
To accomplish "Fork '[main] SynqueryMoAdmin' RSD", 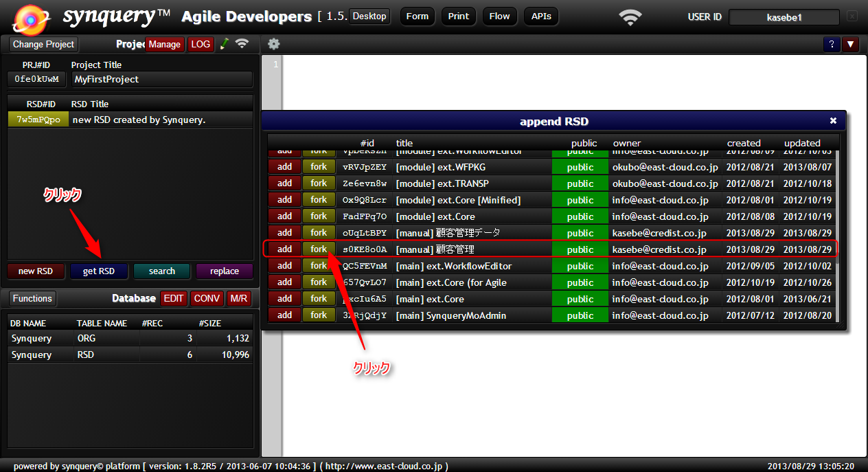I will click(319, 315).
